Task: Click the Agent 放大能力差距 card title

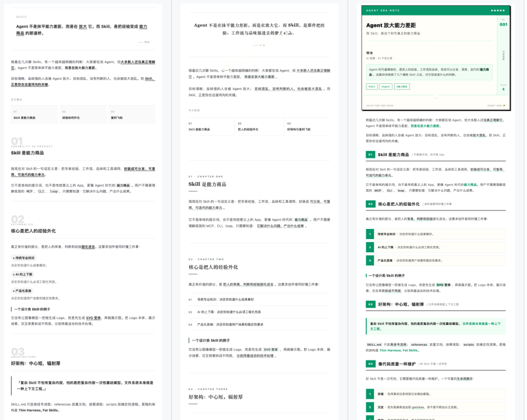Action: tap(391, 26)
